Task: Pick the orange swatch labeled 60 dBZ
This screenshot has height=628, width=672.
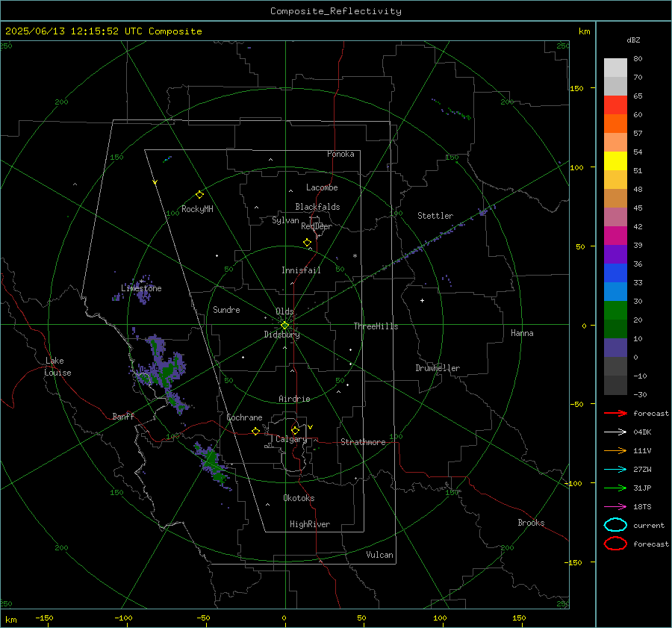Action: click(x=615, y=123)
